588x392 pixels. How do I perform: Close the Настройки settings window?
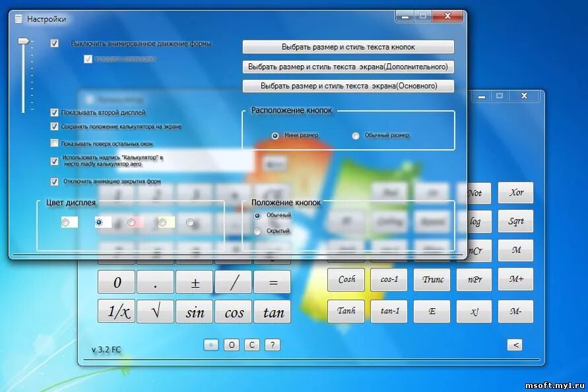pyautogui.click(x=447, y=16)
